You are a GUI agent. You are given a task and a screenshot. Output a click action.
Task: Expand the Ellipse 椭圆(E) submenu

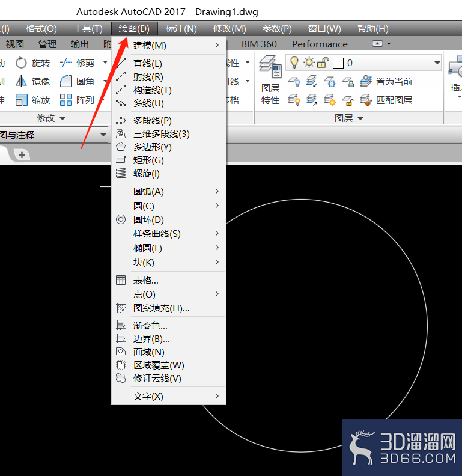click(169, 248)
